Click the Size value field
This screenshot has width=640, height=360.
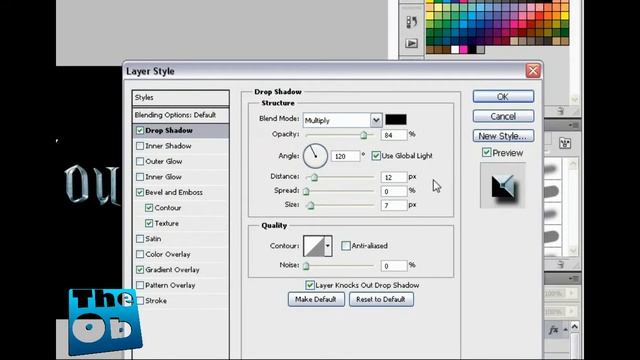coord(394,205)
